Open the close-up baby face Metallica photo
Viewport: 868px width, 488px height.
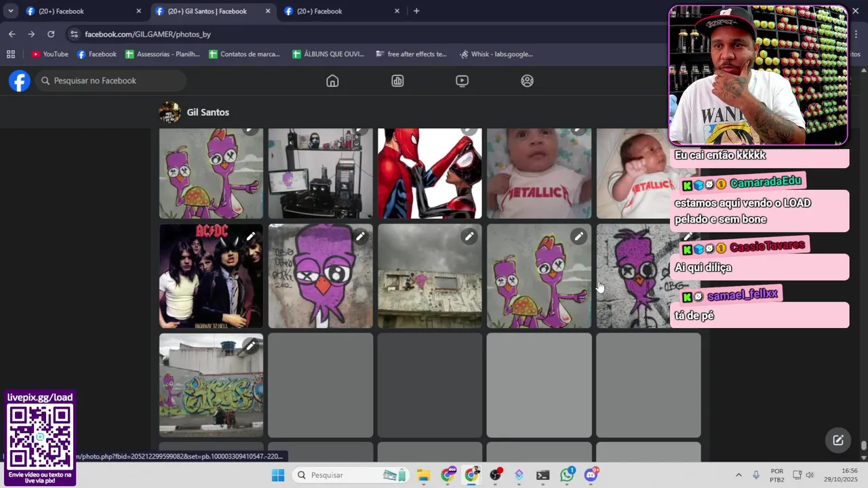[539, 174]
